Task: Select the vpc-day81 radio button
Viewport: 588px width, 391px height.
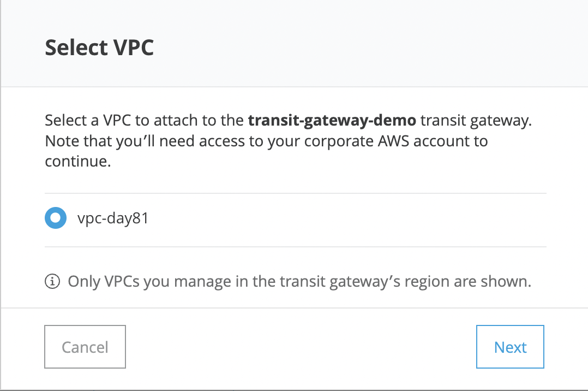Action: [55, 218]
